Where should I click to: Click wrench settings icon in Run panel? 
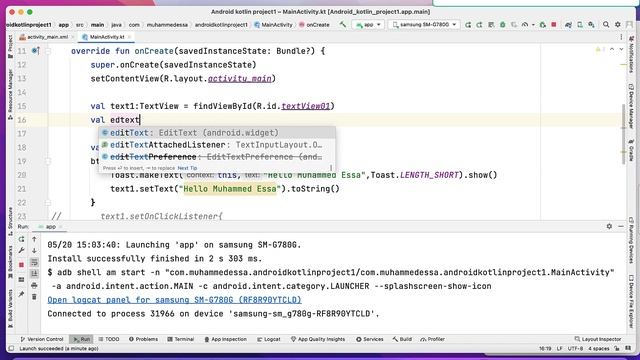coord(22,251)
